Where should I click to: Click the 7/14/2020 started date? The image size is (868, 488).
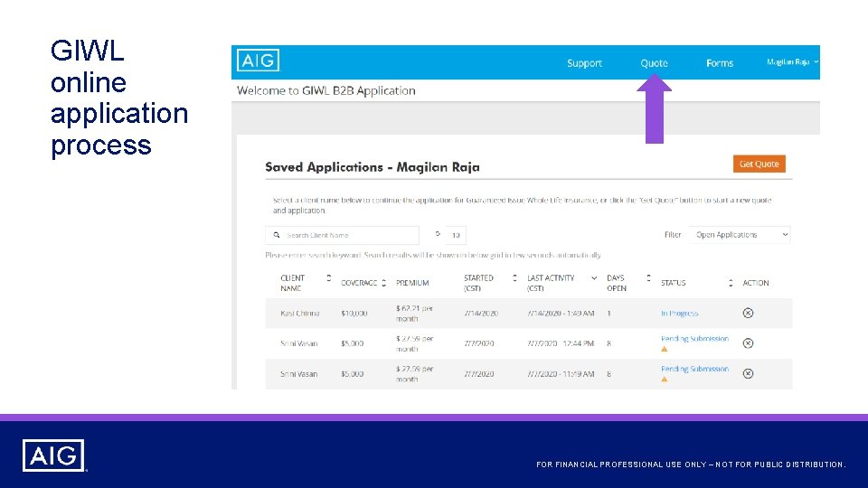click(x=480, y=314)
